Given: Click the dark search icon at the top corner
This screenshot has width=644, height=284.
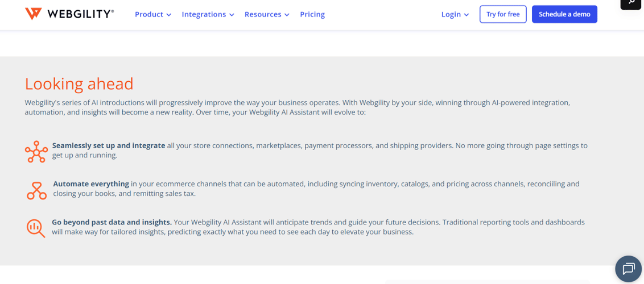Looking at the screenshot, I should (x=630, y=3).
